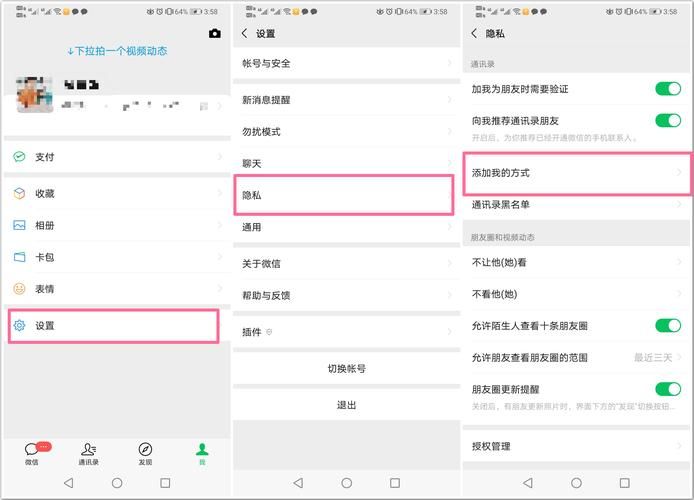The width and height of the screenshot is (694, 500).
Task: Open the 支付 payment icon
Action: [19, 157]
